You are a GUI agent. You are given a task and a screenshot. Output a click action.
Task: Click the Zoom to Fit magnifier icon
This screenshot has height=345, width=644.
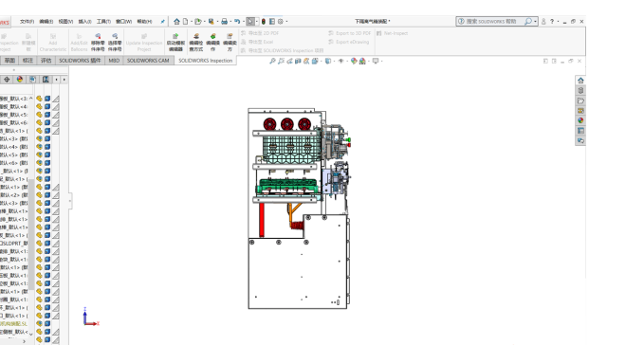[x=272, y=61]
